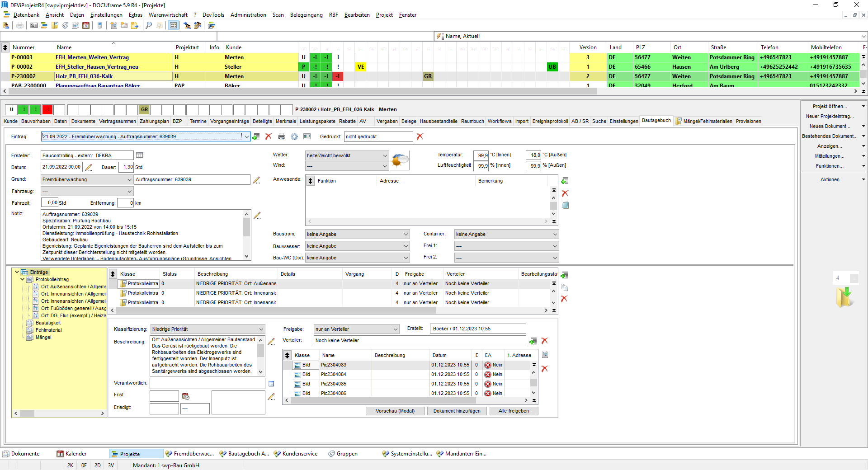Viewport: 868px width, 470px height.
Task: Remove Anwesende row with red X icon
Action: point(565,193)
